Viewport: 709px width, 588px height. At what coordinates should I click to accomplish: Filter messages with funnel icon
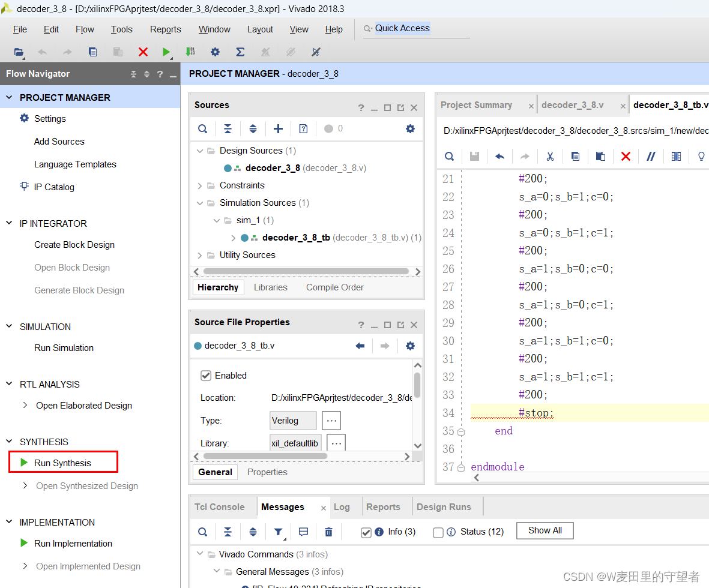279,532
